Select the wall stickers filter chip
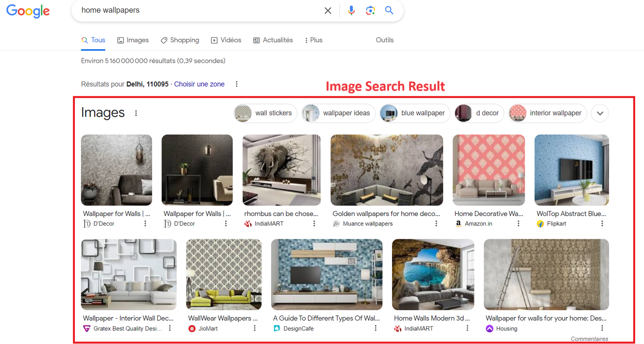Image resolution: width=644 pixels, height=344 pixels. click(x=265, y=113)
